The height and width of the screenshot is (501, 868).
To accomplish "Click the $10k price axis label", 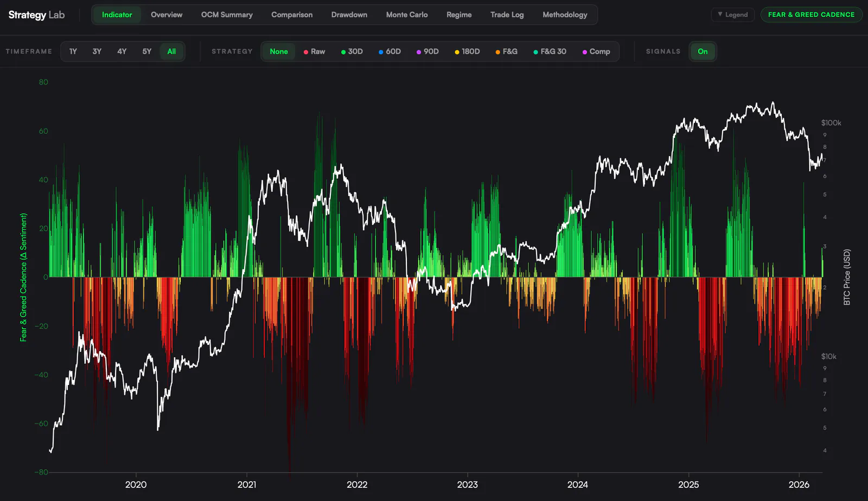I will pos(828,356).
